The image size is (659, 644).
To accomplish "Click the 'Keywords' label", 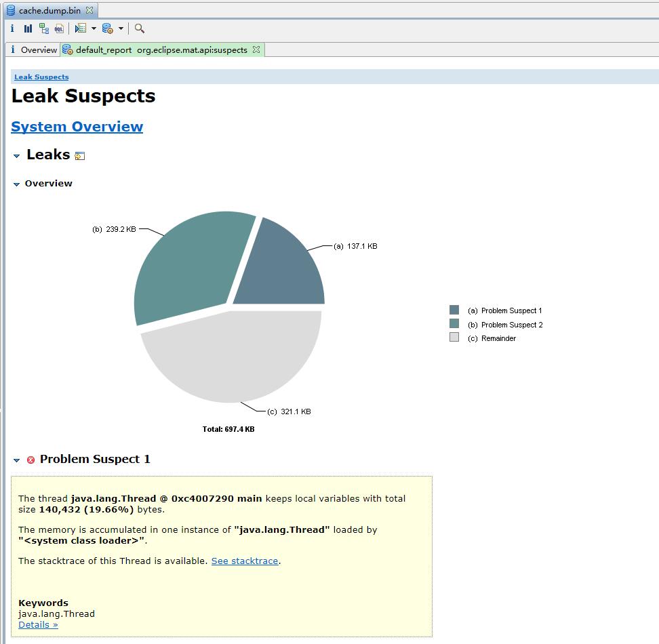I will pyautogui.click(x=43, y=603).
